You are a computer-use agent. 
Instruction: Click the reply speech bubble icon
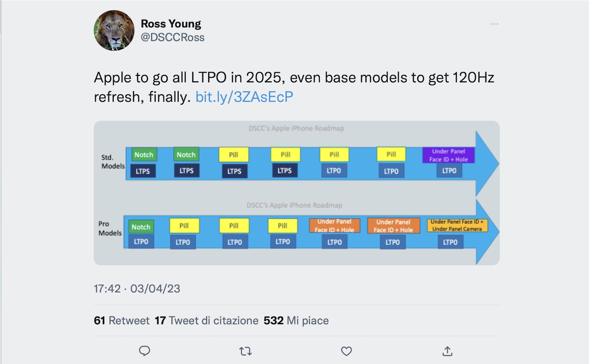coord(145,351)
